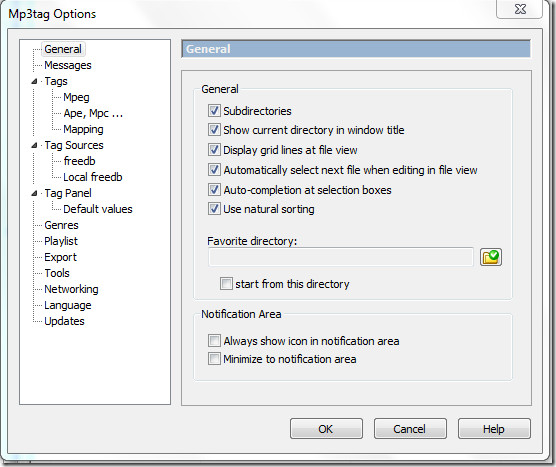Viewport: 556px width, 467px height.
Task: Focus the Favorite directory text field
Action: [341, 257]
